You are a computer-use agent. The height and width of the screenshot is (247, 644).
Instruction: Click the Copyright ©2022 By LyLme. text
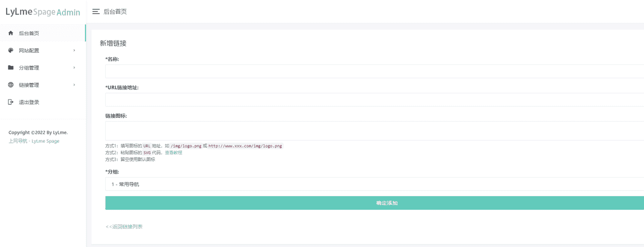point(38,132)
